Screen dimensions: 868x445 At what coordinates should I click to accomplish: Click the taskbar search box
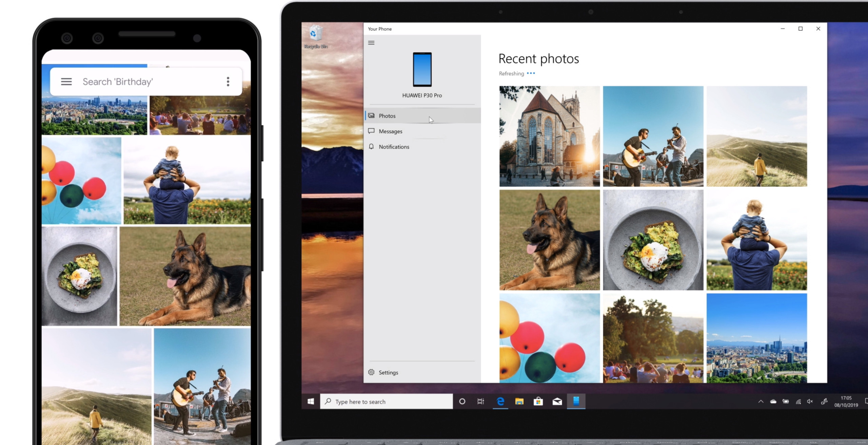point(386,402)
